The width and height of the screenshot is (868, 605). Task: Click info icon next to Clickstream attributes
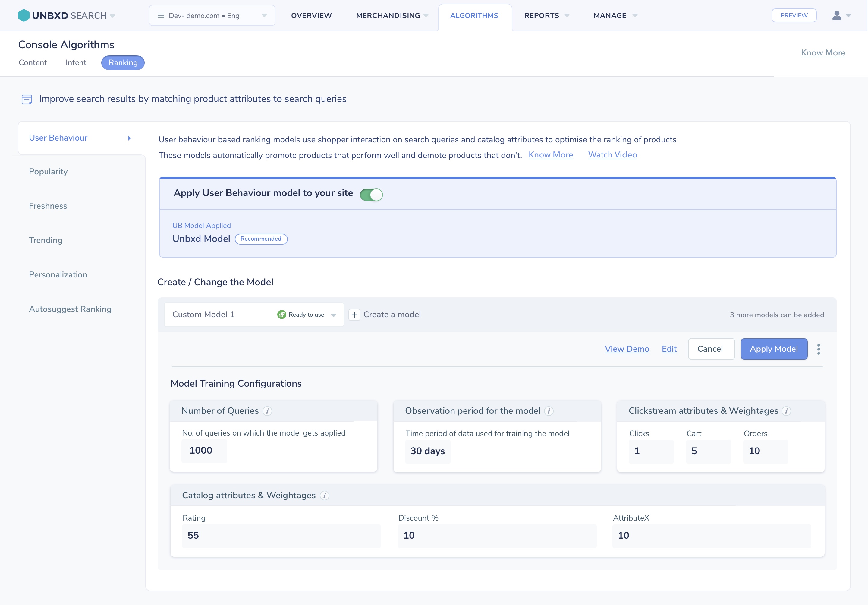(x=786, y=411)
